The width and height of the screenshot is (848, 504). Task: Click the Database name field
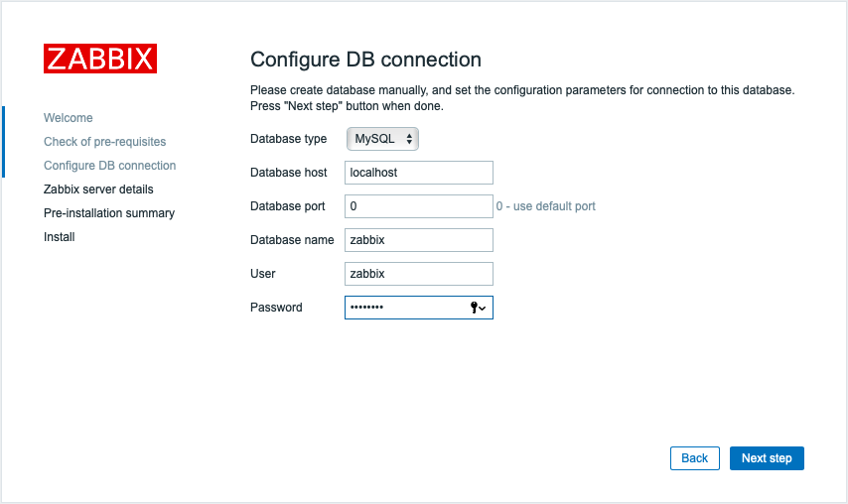click(418, 240)
